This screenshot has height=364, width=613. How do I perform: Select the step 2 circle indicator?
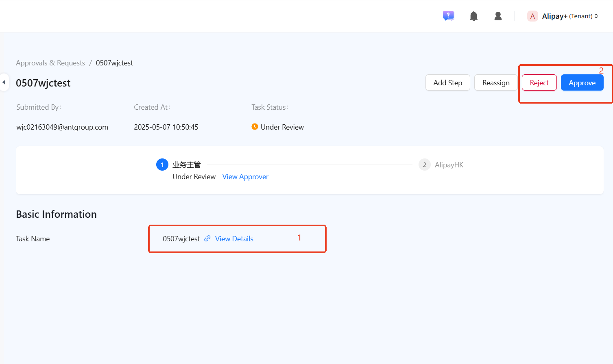(424, 165)
